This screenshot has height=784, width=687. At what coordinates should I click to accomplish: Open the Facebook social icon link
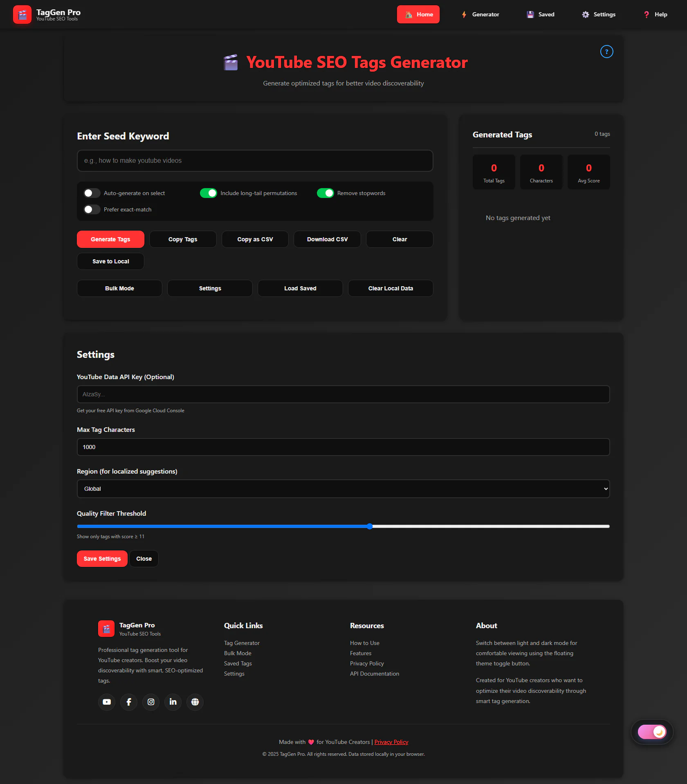pyautogui.click(x=129, y=702)
